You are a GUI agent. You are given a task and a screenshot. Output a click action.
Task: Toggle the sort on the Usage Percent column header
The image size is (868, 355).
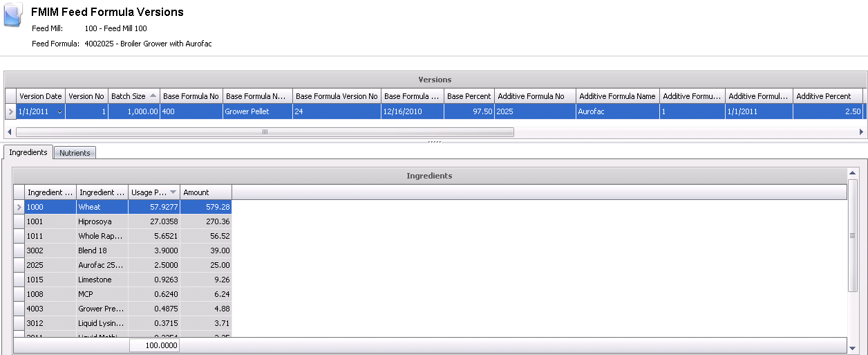pyautogui.click(x=153, y=192)
